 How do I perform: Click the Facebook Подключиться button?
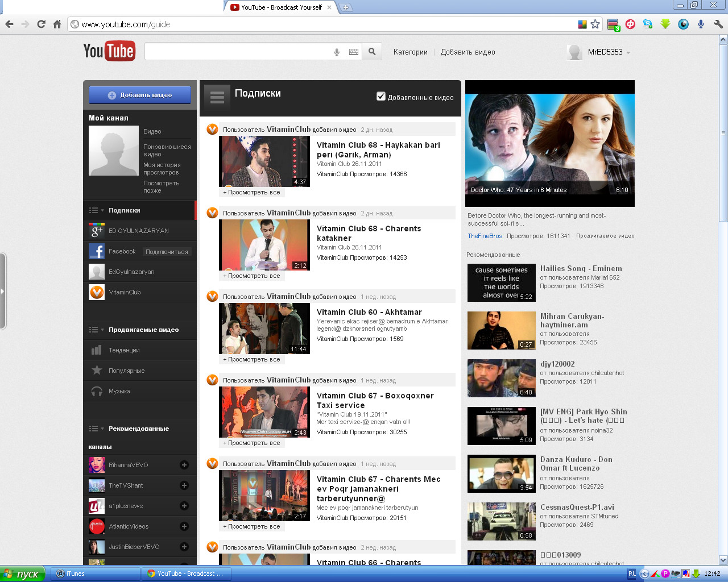tap(167, 252)
